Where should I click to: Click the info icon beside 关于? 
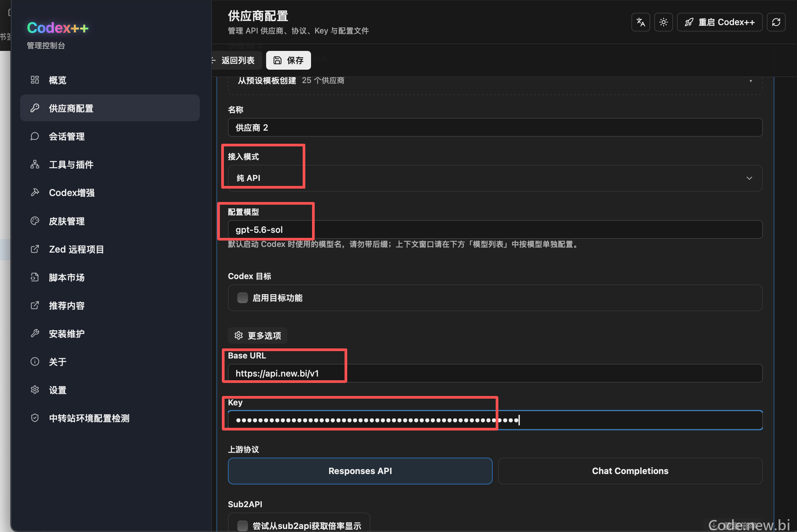pyautogui.click(x=35, y=362)
